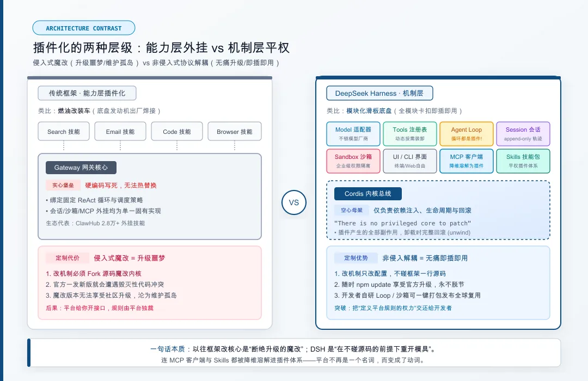
Task: Click the Session 会话 card
Action: pyautogui.click(x=523, y=133)
